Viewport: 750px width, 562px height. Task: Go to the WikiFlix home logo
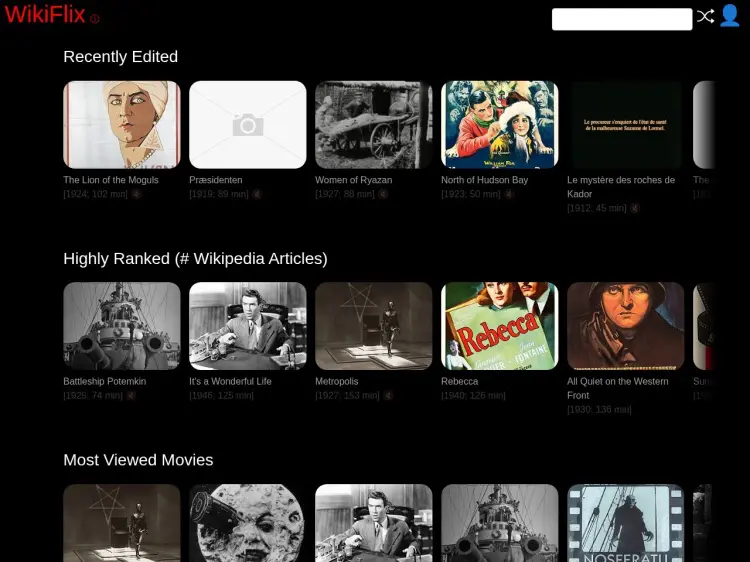pyautogui.click(x=44, y=14)
